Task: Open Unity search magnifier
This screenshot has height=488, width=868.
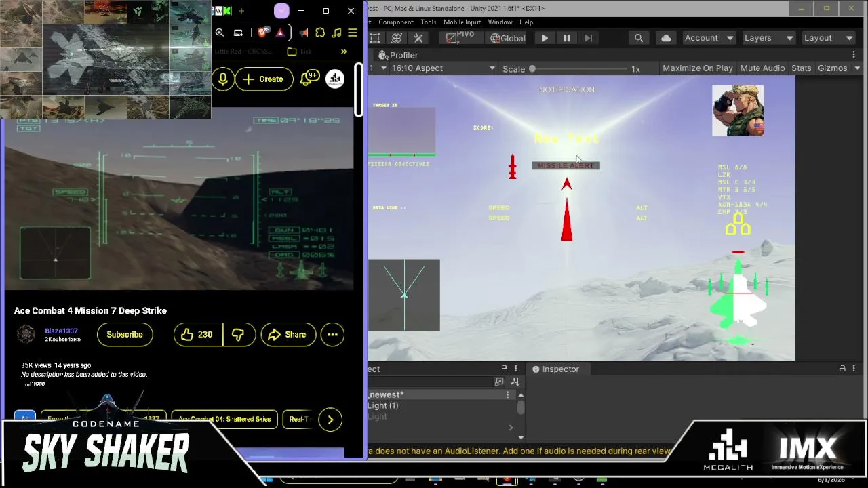Action: point(639,38)
